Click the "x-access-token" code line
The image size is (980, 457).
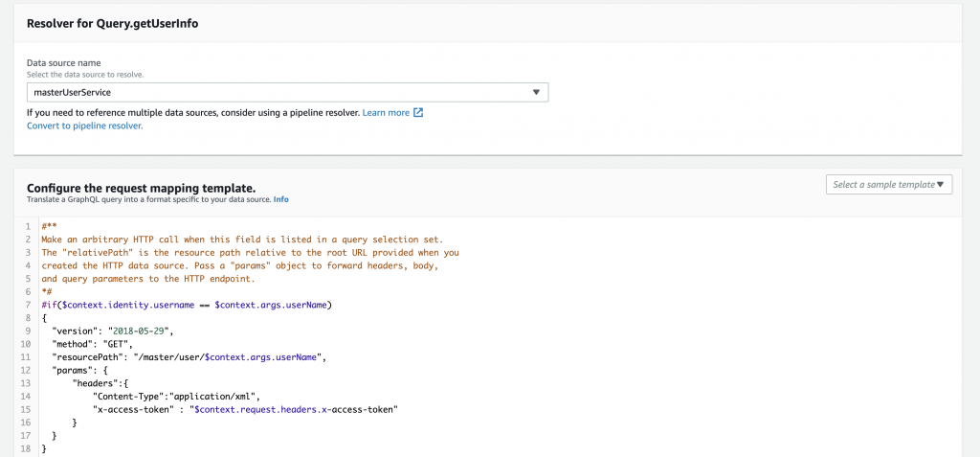click(246, 409)
